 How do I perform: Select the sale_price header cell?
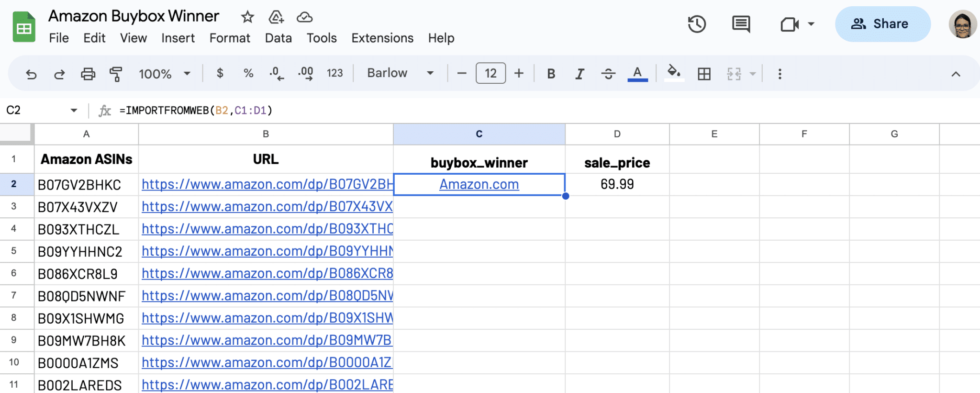(x=617, y=159)
